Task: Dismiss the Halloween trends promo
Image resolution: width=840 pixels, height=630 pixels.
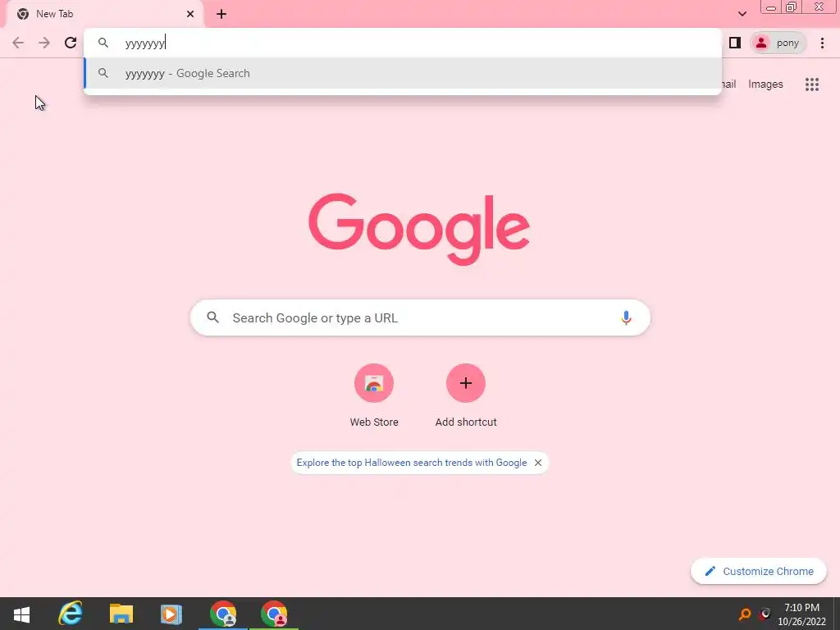Action: pyautogui.click(x=538, y=463)
